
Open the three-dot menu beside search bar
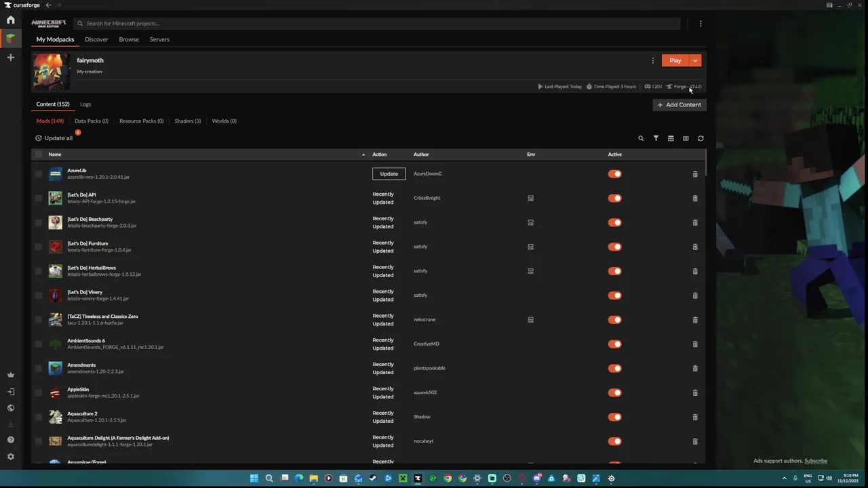[x=701, y=23]
